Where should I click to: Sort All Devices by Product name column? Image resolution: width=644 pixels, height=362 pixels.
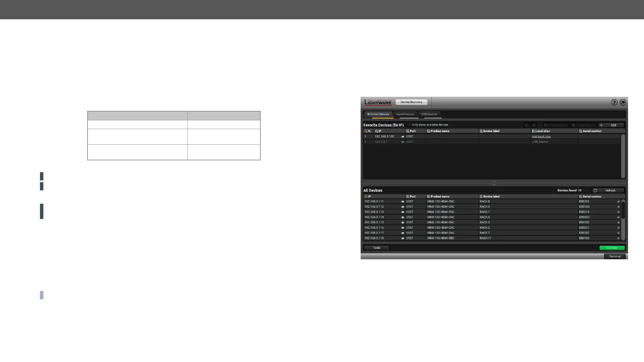point(439,196)
